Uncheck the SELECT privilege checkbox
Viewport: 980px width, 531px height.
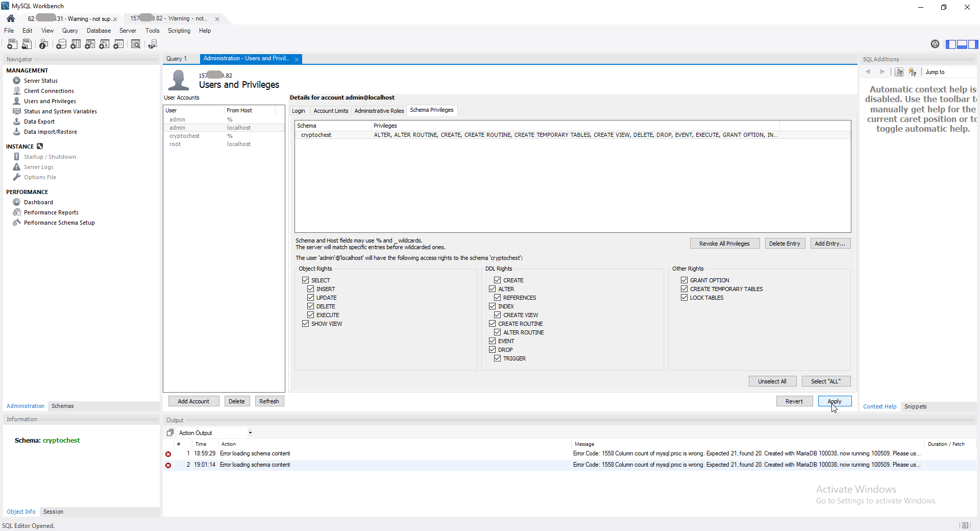click(x=305, y=280)
